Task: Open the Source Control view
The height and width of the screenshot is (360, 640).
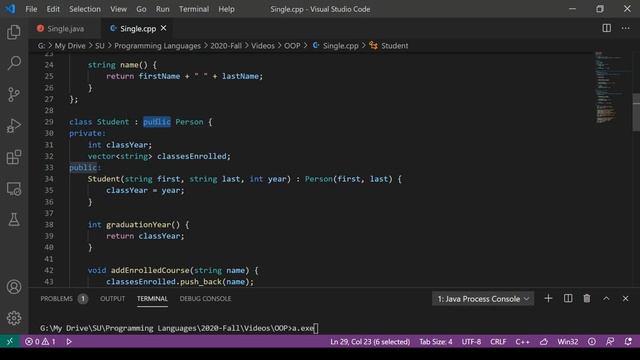Action: pos(14,94)
